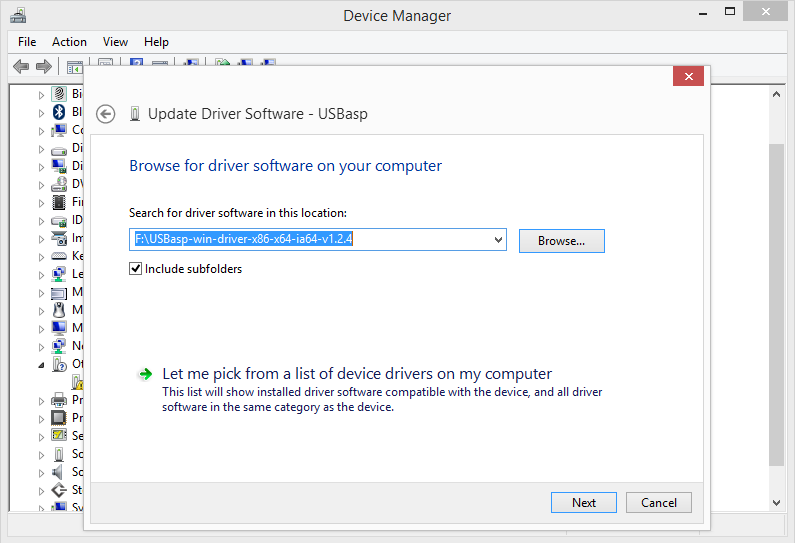The image size is (795, 543).
Task: Click the back arrow in Update Driver dialog
Action: pyautogui.click(x=106, y=114)
